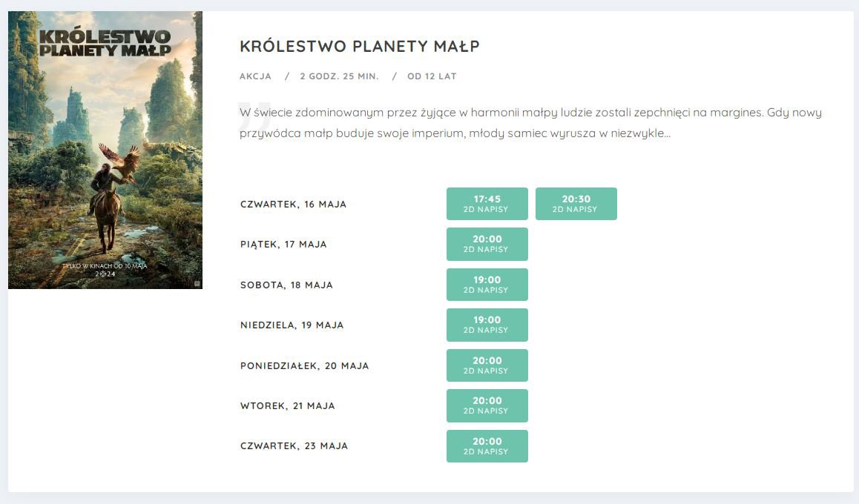
Task: Click the movie description text
Action: tap(530, 122)
